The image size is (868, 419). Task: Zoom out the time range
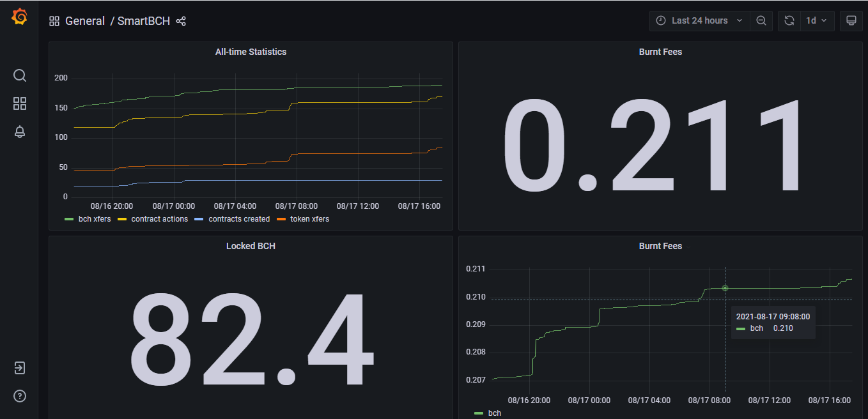(761, 20)
